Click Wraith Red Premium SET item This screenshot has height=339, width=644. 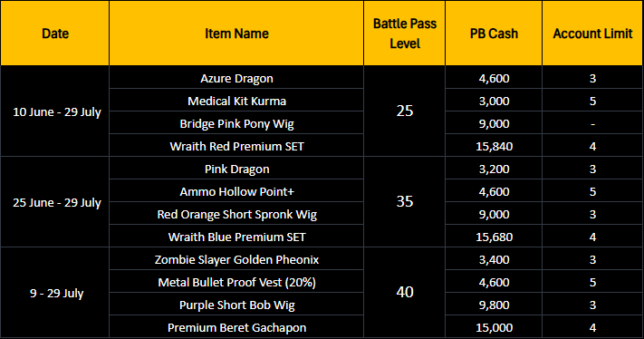coord(236,146)
